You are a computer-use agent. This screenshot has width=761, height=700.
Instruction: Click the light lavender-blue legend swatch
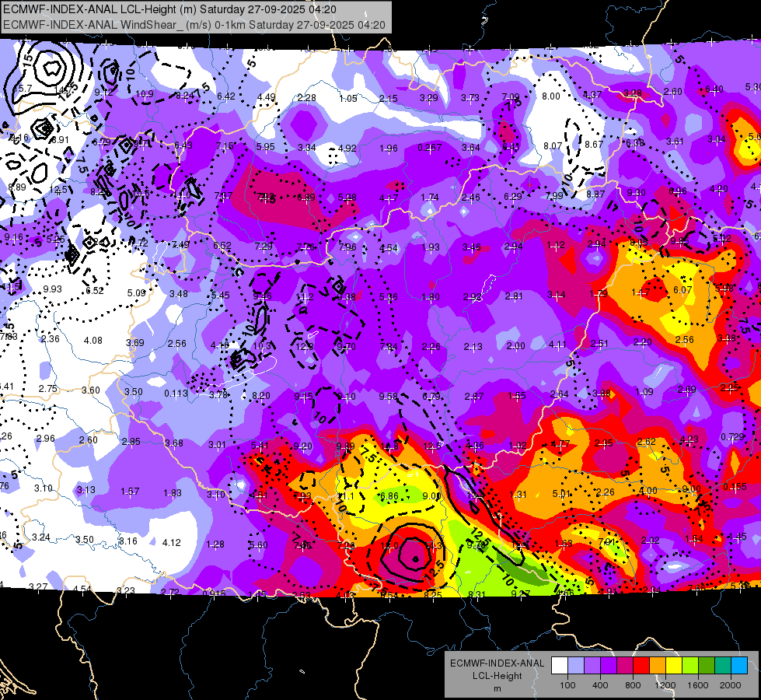tap(576, 665)
